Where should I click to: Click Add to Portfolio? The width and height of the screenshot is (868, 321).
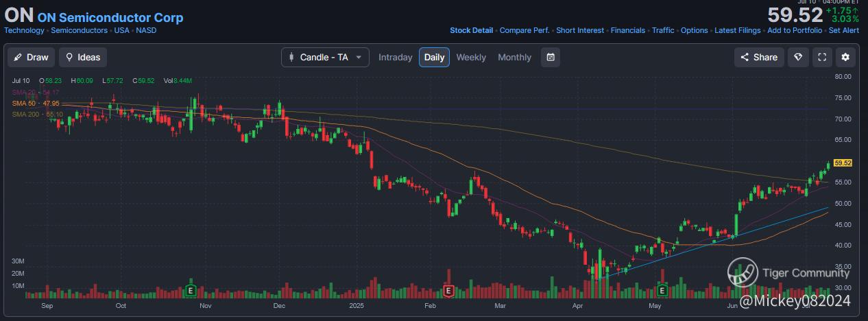point(795,30)
